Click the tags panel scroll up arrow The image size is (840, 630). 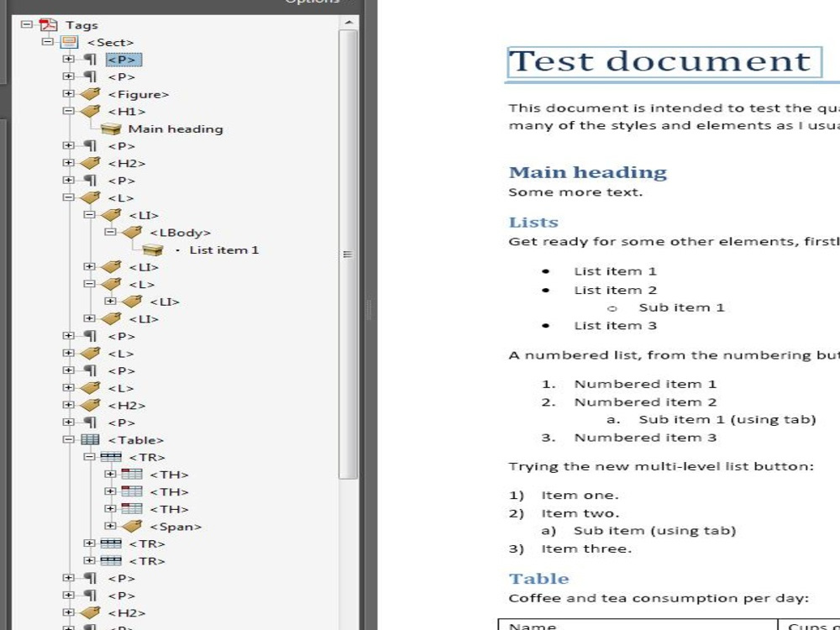point(349,23)
